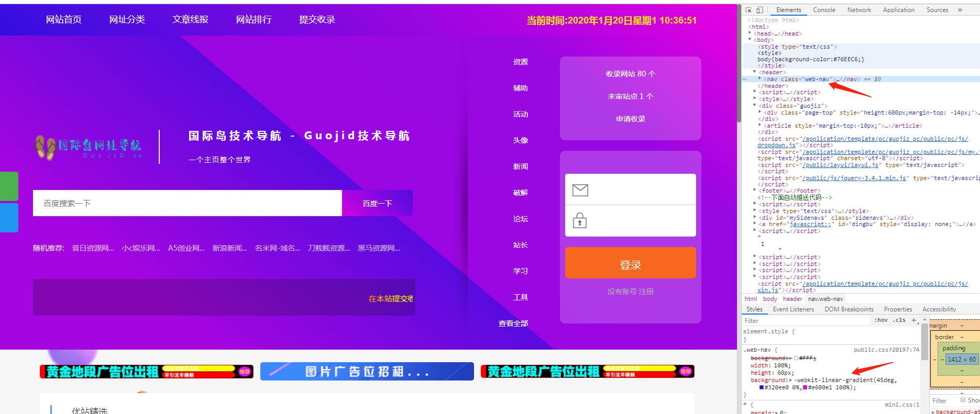Click the Guojid site logo

[x=88, y=147]
